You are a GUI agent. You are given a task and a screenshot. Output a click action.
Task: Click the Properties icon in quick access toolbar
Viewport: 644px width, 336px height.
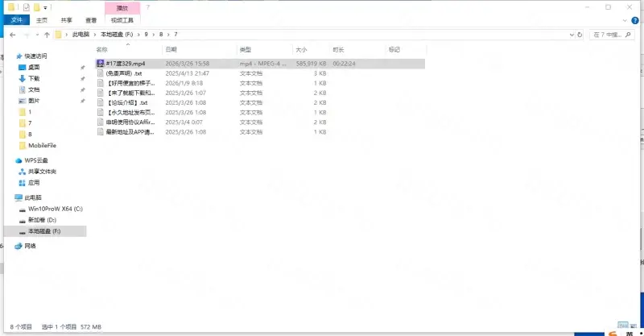27,6
